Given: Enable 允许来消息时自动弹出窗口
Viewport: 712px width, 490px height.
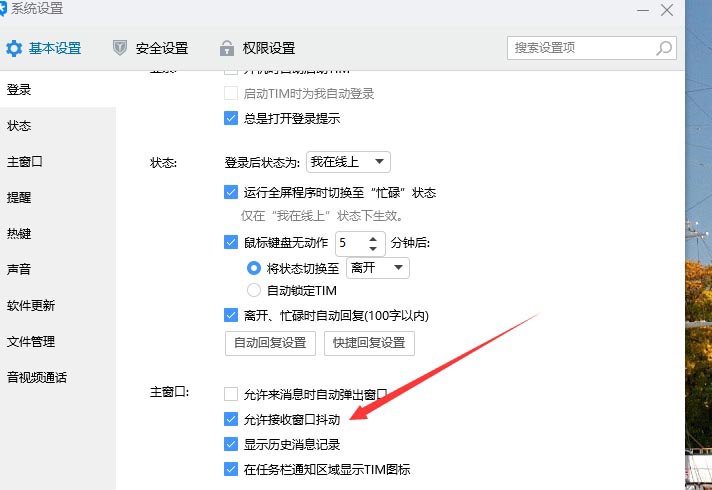Looking at the screenshot, I should pyautogui.click(x=231, y=394).
